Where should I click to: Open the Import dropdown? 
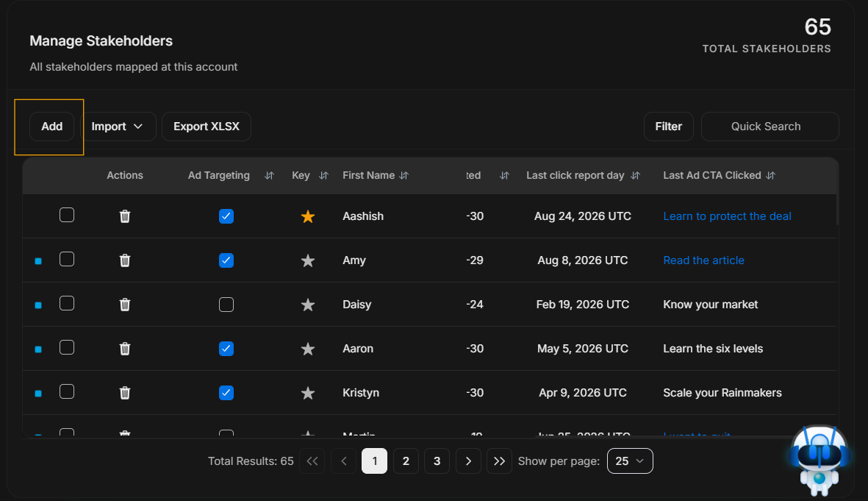(x=118, y=127)
